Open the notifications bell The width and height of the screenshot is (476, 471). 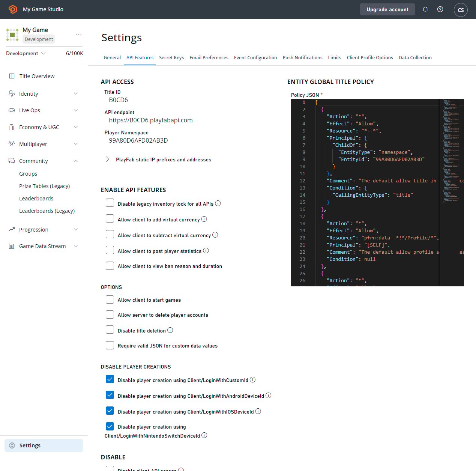pos(425,9)
